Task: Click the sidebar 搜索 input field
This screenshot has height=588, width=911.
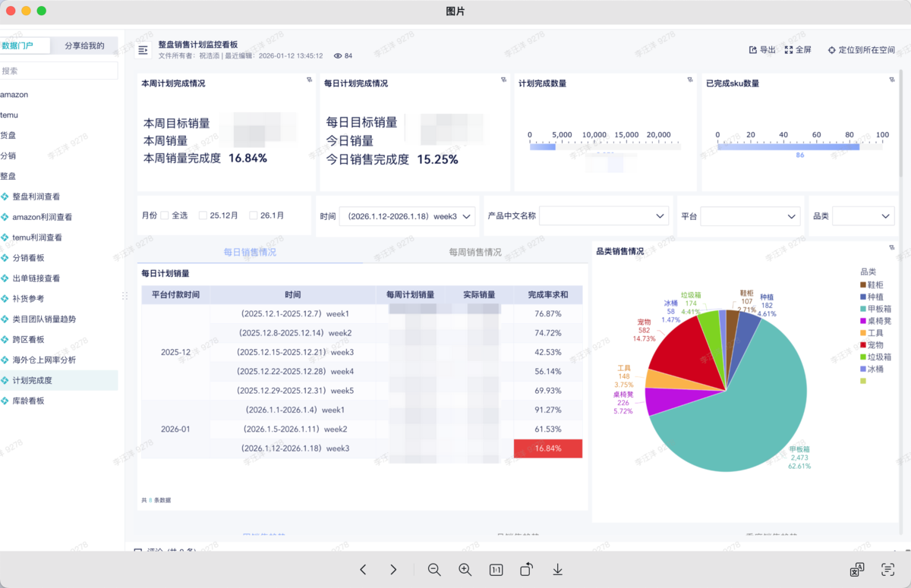Action: tap(58, 71)
